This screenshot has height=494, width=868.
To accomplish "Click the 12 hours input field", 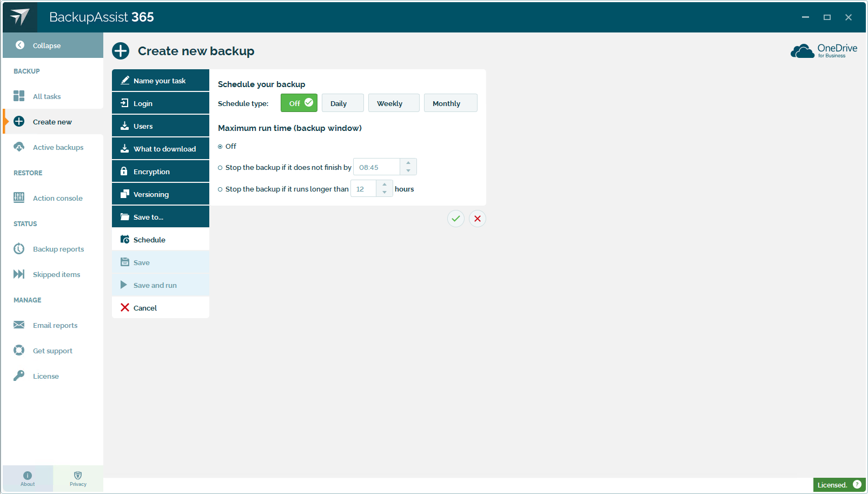I will (363, 189).
